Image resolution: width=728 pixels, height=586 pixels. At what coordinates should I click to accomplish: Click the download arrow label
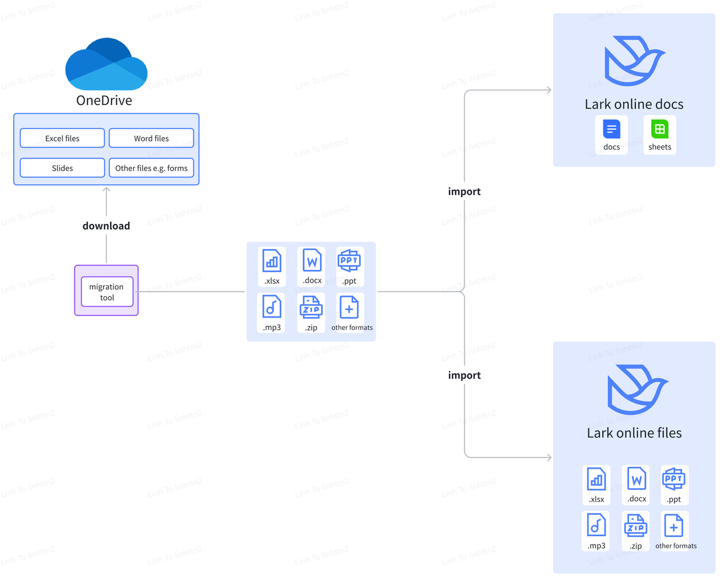pyautogui.click(x=106, y=226)
